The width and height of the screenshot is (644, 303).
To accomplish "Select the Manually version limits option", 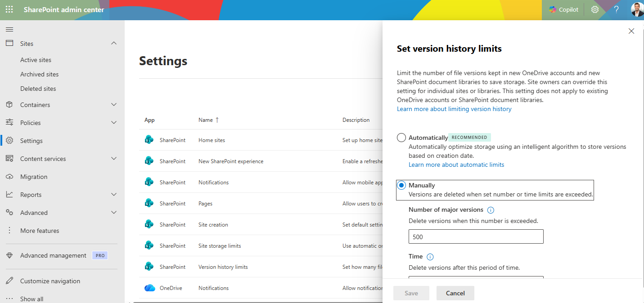I will [x=401, y=185].
